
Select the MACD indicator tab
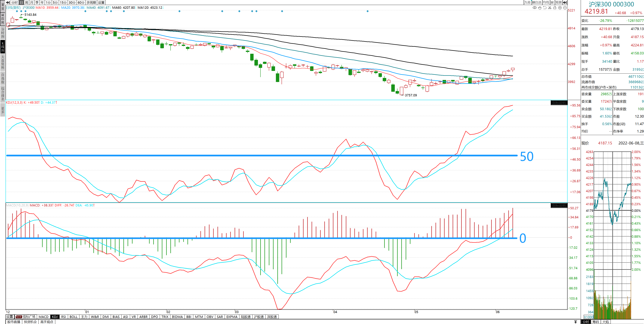(x=43, y=317)
